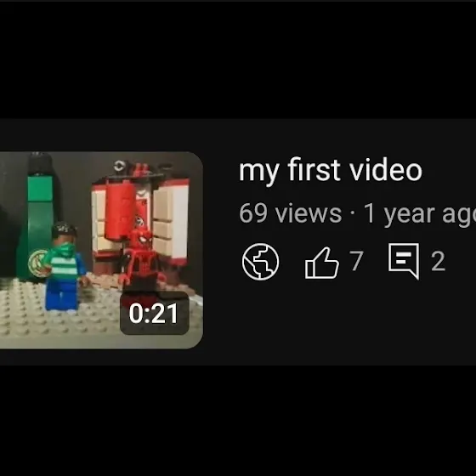Screen dimensions: 476x476
Task: Click the green-masked minifigure in the thumbnail
Action: [65, 266]
